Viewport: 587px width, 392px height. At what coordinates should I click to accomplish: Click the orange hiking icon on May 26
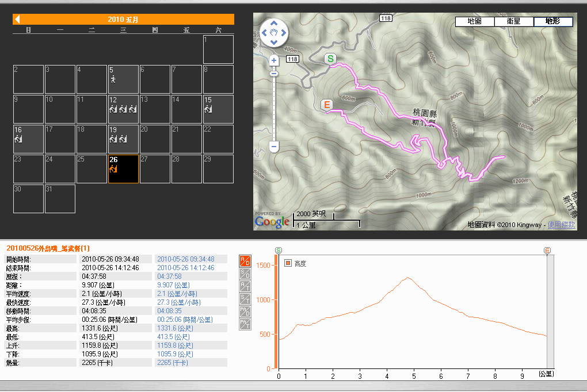(x=113, y=168)
